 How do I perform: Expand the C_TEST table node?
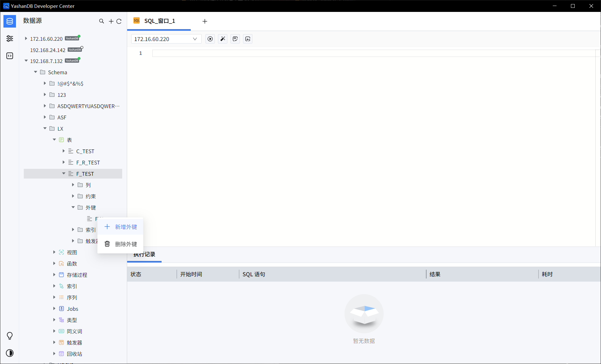64,151
